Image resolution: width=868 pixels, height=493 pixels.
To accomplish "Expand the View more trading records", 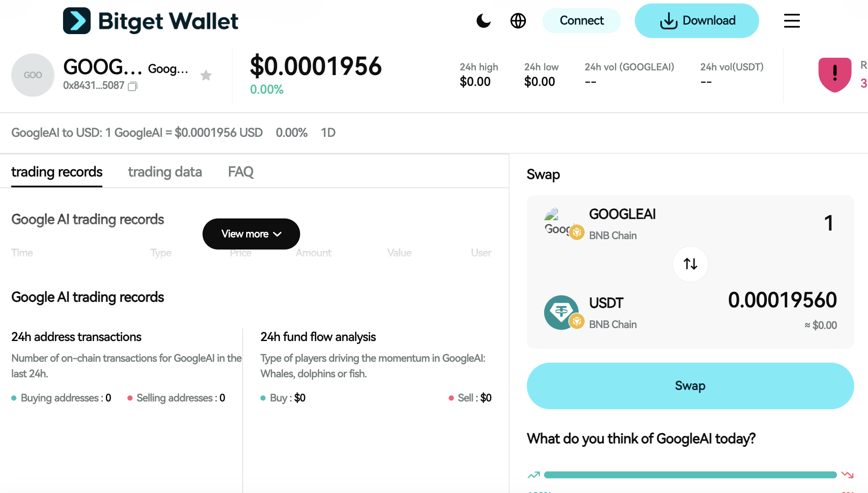I will pos(251,234).
